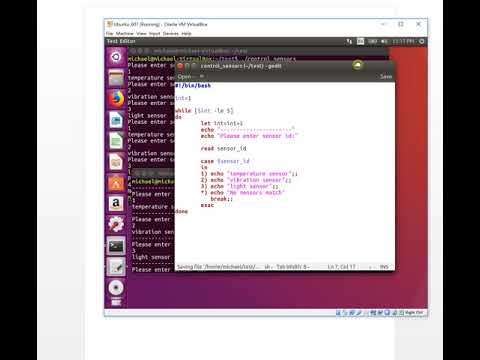Viewport: 480px width, 360px height.
Task: Click the network indicator in top panel
Action: [349, 41]
